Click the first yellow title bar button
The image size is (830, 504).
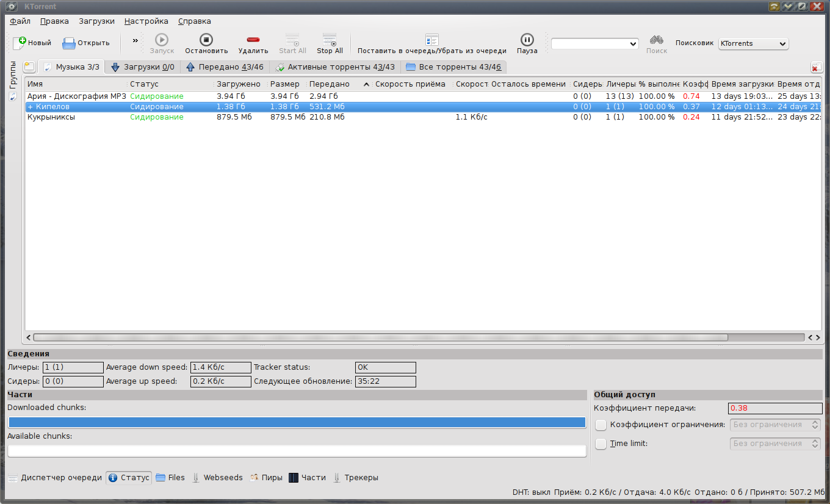point(774,6)
